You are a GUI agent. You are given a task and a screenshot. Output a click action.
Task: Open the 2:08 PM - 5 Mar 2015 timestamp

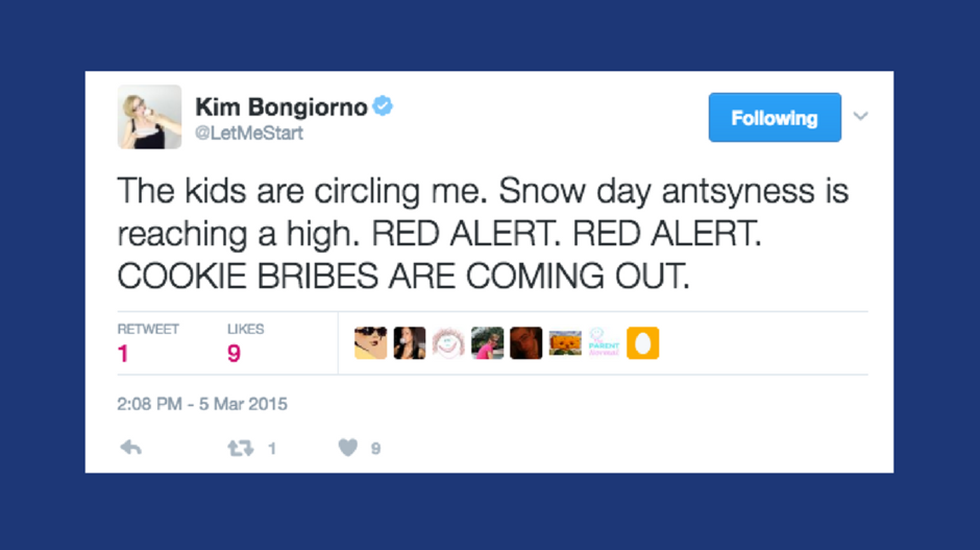pos(202,404)
